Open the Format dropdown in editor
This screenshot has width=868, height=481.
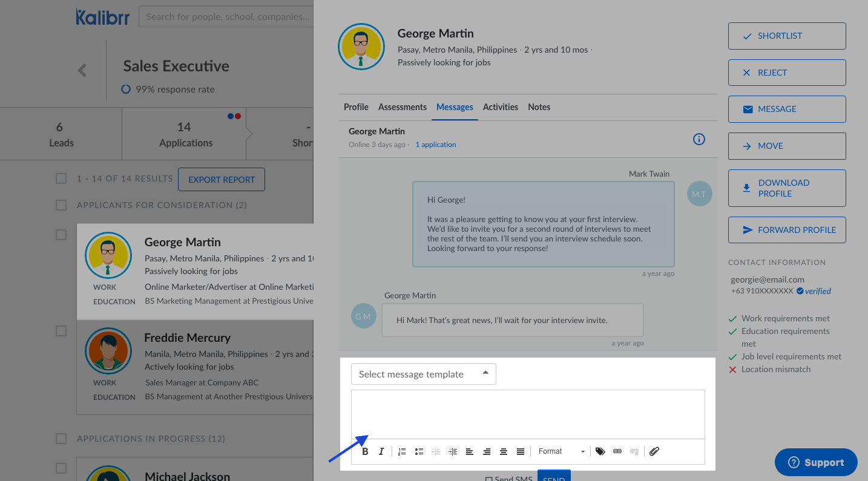click(561, 451)
